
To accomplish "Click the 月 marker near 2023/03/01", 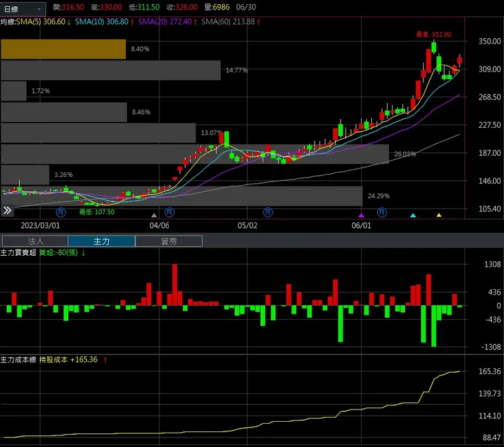I will [61, 212].
